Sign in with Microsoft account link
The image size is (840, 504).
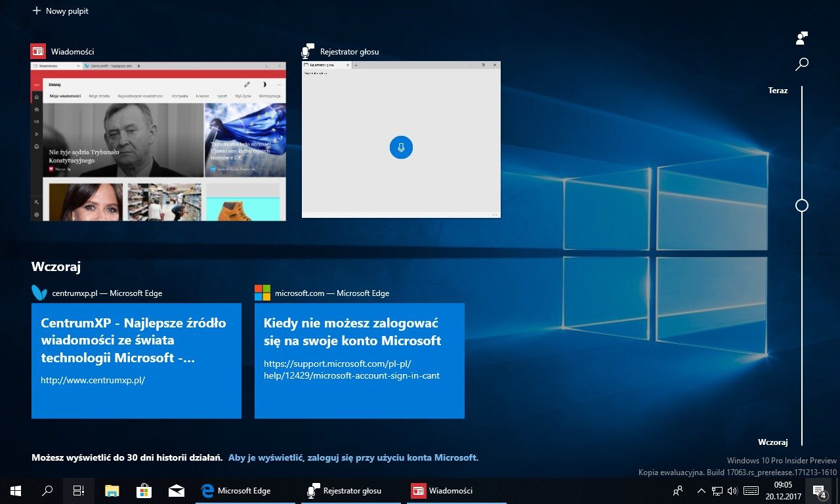pos(353,457)
